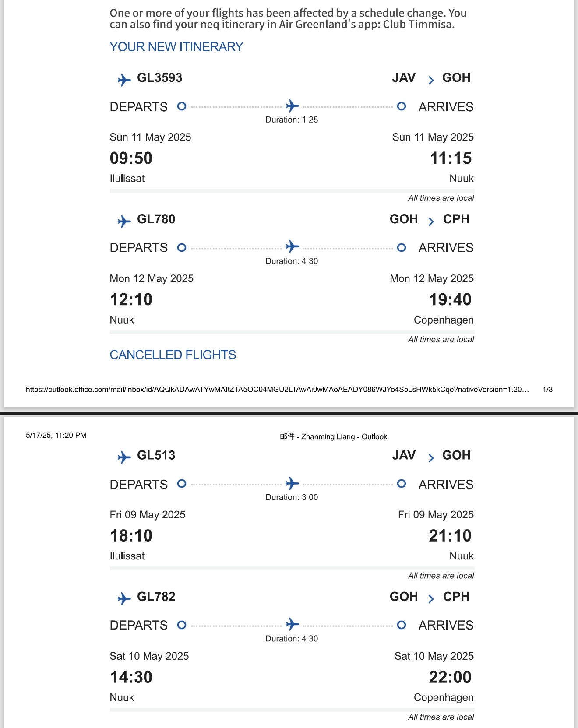Click the 5/17/25, 11:20 PM print timestamp
Image resolution: width=578 pixels, height=728 pixels.
(x=56, y=435)
